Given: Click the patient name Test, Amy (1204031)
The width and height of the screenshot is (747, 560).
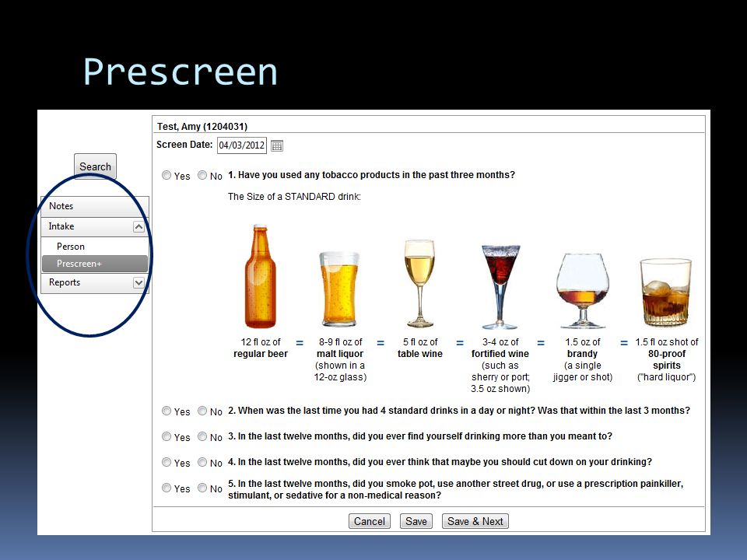Looking at the screenshot, I should (x=202, y=127).
